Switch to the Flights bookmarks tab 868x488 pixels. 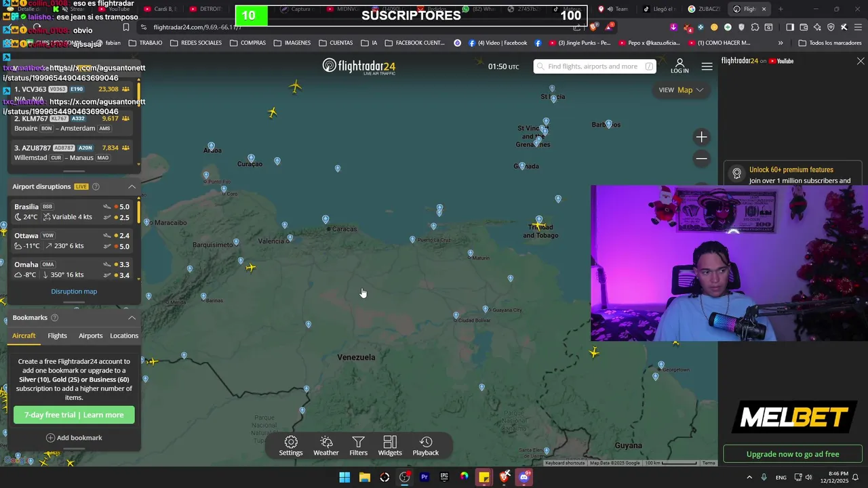click(x=58, y=335)
